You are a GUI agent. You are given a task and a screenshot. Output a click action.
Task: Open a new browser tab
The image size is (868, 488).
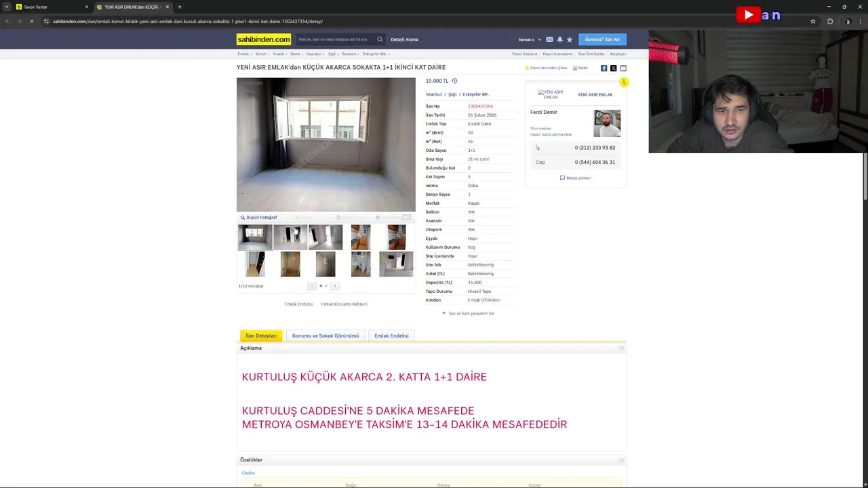[179, 7]
